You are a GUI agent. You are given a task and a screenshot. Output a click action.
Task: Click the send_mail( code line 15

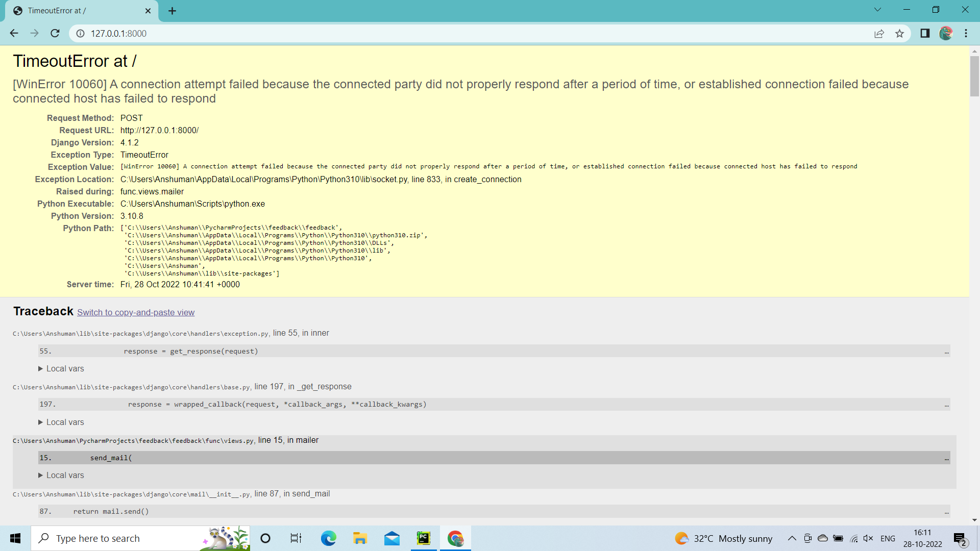pos(111,458)
